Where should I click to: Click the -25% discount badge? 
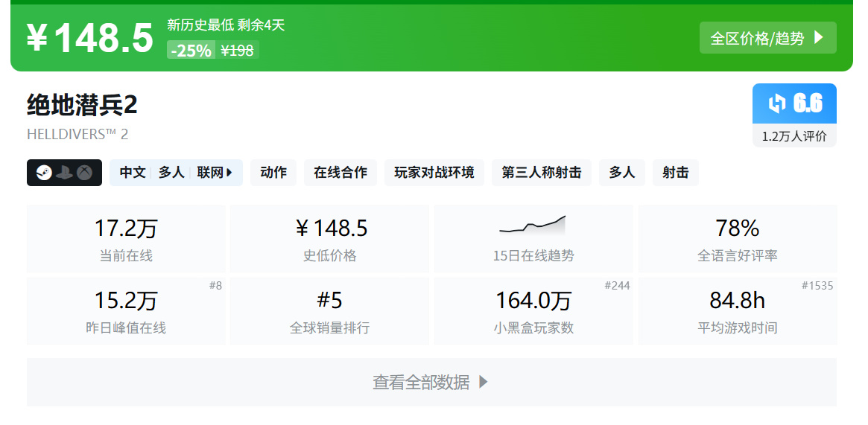(191, 51)
